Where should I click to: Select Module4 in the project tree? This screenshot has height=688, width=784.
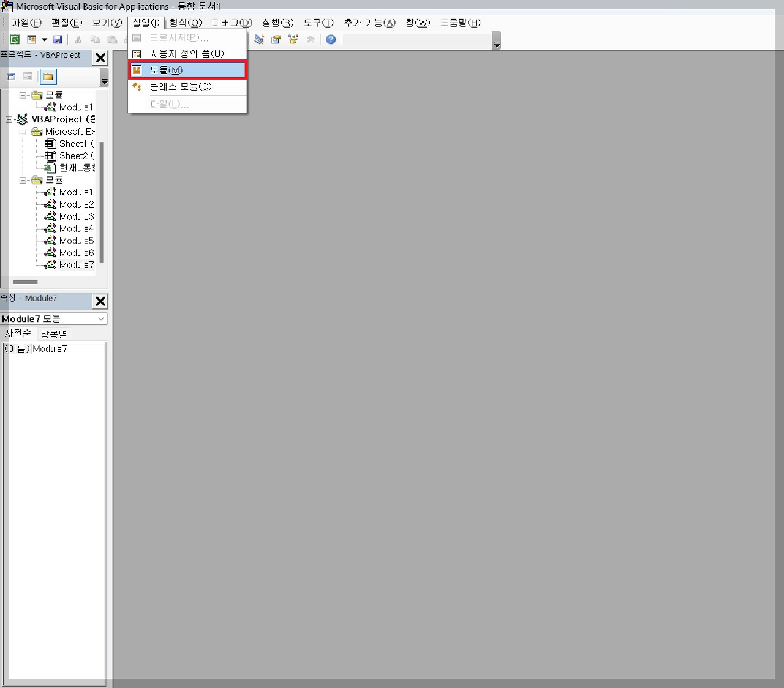(x=69, y=229)
